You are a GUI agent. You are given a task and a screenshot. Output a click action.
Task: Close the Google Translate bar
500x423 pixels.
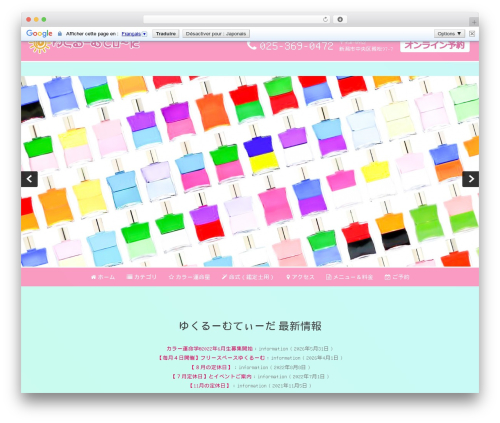click(472, 34)
